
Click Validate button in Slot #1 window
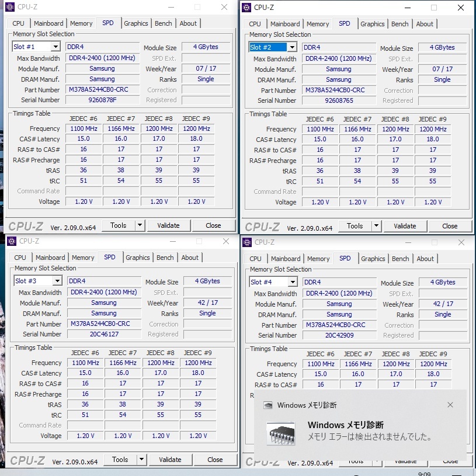tap(168, 225)
